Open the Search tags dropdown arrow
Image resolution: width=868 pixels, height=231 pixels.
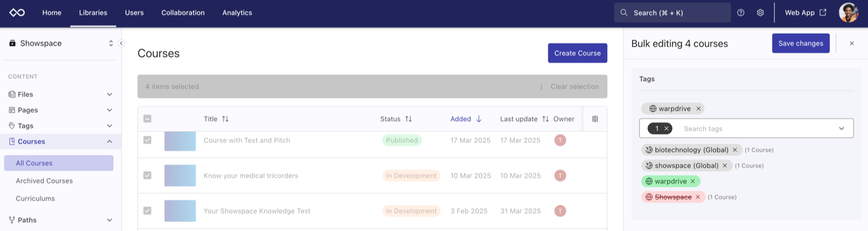[x=842, y=128]
